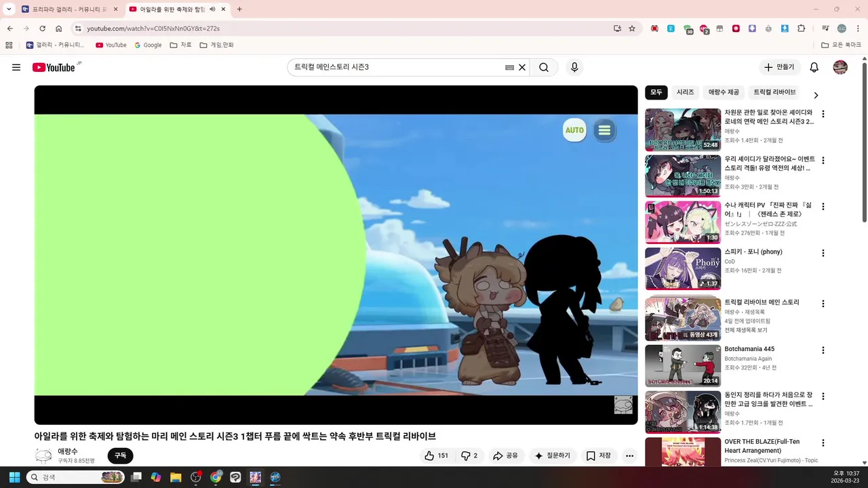Open the OVER THE BLAZE video thumbnail
Viewport: 868px width, 488px height.
683,451
